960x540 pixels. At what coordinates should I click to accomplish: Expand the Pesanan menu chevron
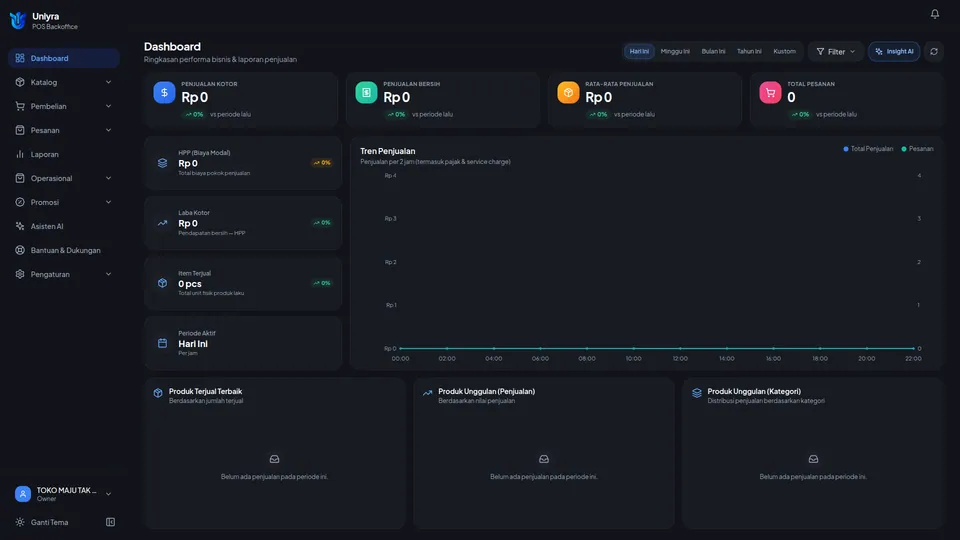[108, 130]
